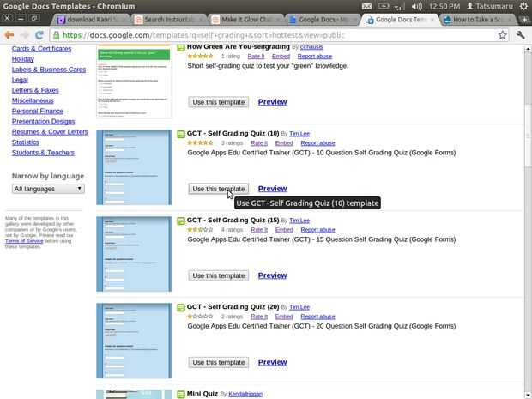Image resolution: width=532 pixels, height=399 pixels.
Task: Reload the page with the refresh icon
Action: point(39,35)
